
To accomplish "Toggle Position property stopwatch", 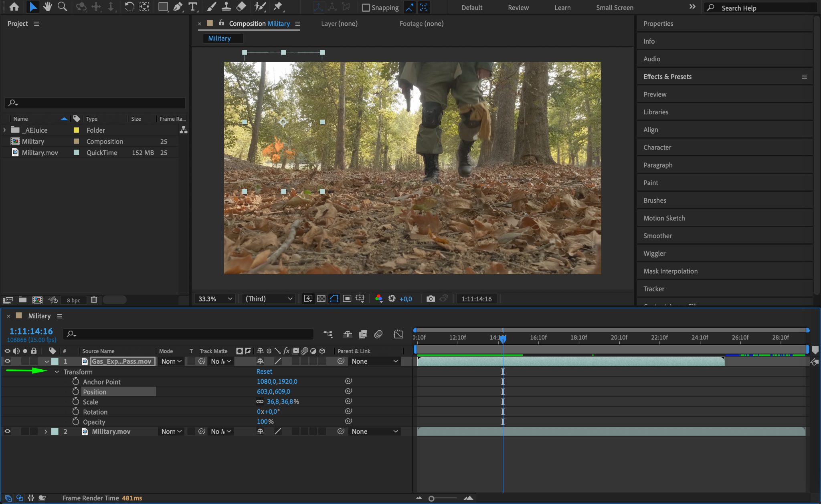I will pyautogui.click(x=76, y=392).
